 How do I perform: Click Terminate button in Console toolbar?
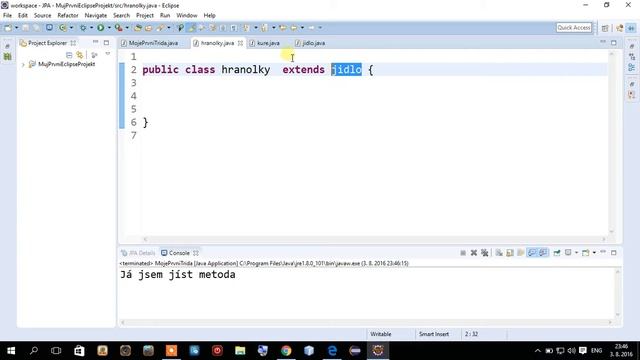click(463, 253)
